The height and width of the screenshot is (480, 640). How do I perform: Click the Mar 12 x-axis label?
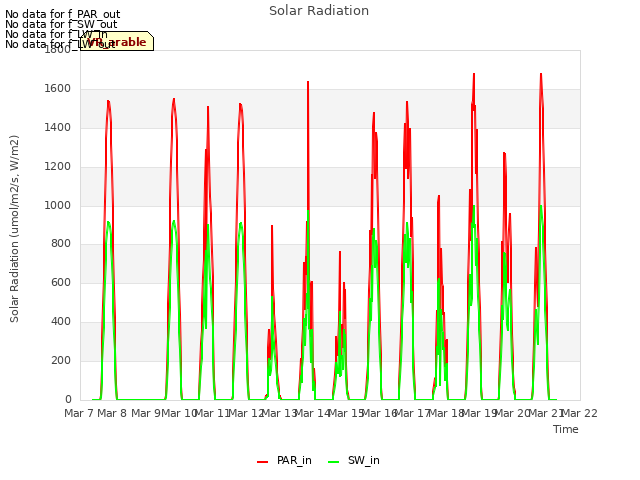[246, 413]
